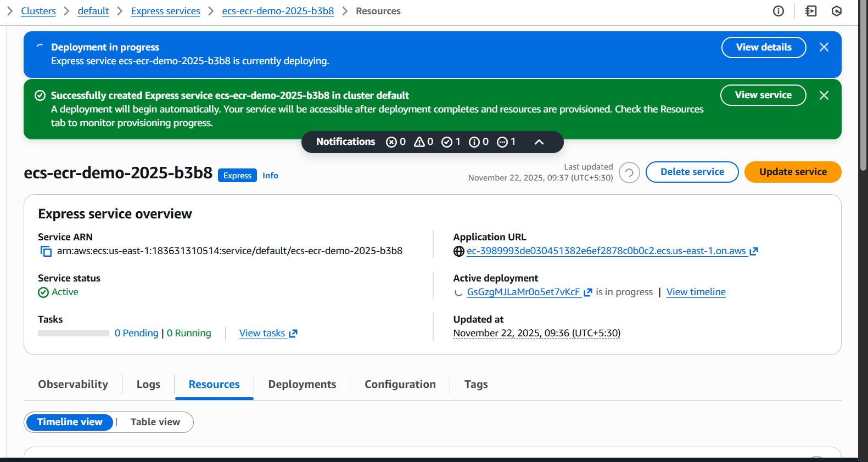Select Timeline view toggle
Screen dimensions: 868x462
pos(70,422)
